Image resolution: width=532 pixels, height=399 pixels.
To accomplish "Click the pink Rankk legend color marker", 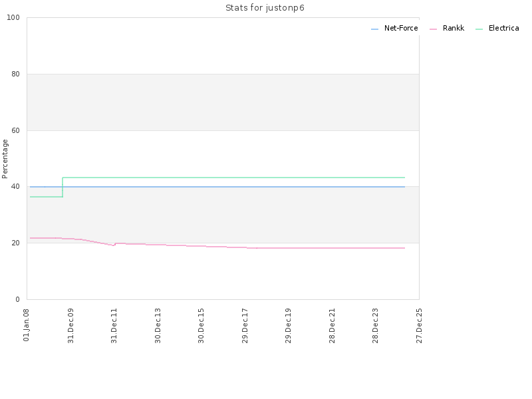I will [x=433, y=29].
